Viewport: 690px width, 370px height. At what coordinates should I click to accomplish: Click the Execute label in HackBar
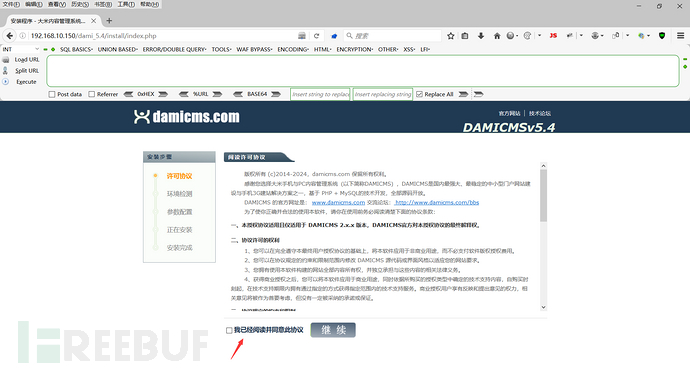point(26,82)
